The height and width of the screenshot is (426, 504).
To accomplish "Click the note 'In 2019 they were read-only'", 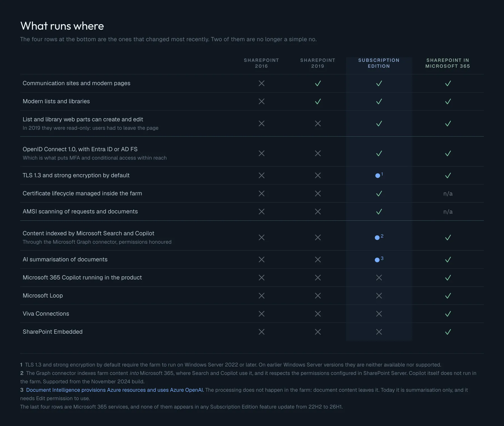I will tap(90, 128).
